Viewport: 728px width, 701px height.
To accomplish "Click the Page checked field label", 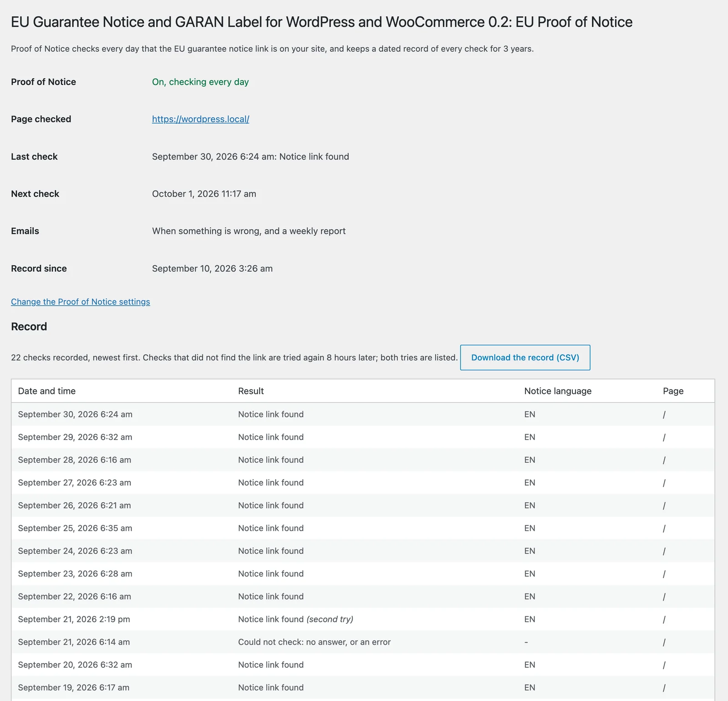I will click(41, 119).
